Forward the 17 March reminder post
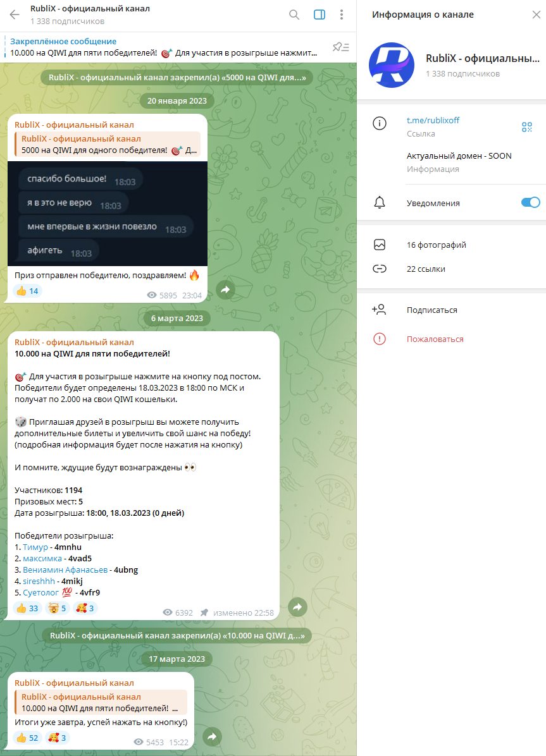 coord(212,736)
